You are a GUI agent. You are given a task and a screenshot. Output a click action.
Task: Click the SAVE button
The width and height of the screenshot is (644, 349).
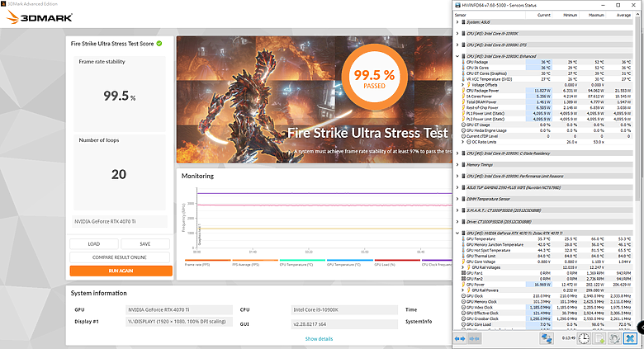tap(145, 244)
